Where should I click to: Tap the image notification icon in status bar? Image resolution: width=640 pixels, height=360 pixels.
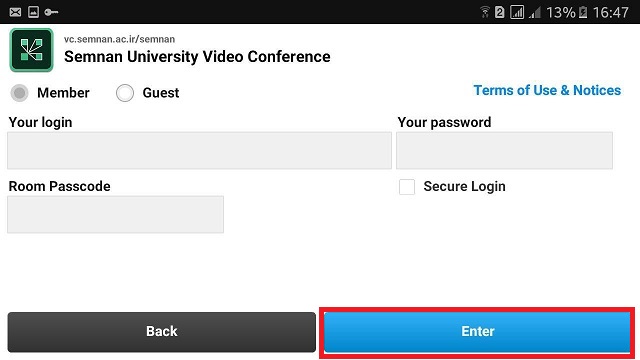click(33, 12)
